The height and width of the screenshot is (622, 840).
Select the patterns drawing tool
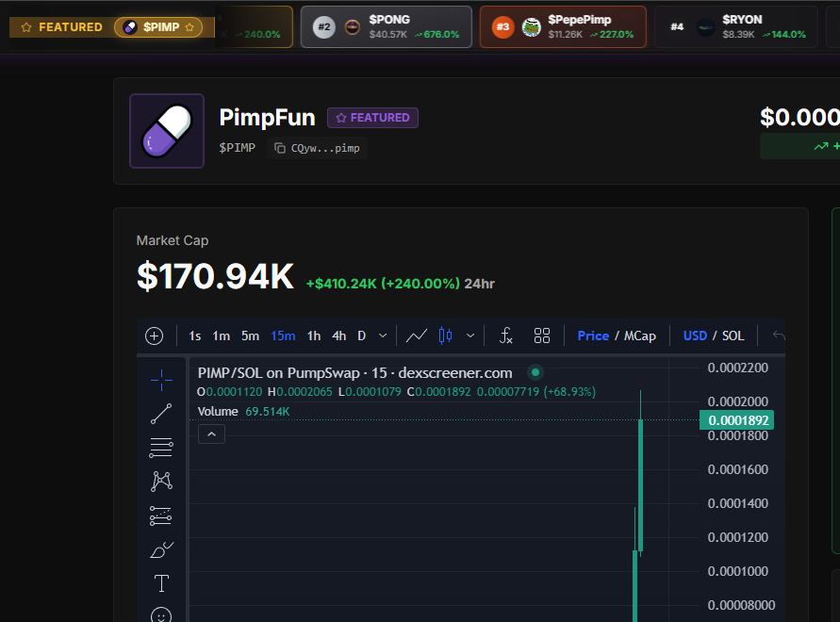coord(161,481)
